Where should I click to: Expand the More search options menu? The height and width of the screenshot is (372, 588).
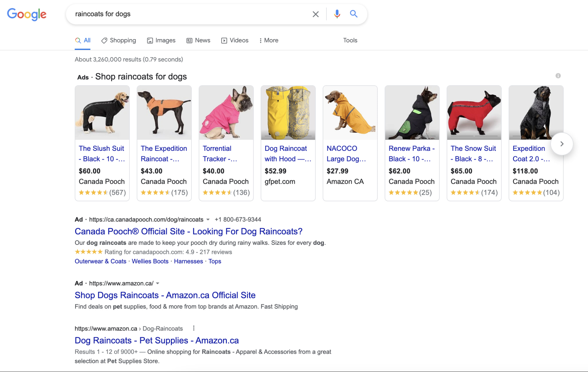(x=268, y=40)
